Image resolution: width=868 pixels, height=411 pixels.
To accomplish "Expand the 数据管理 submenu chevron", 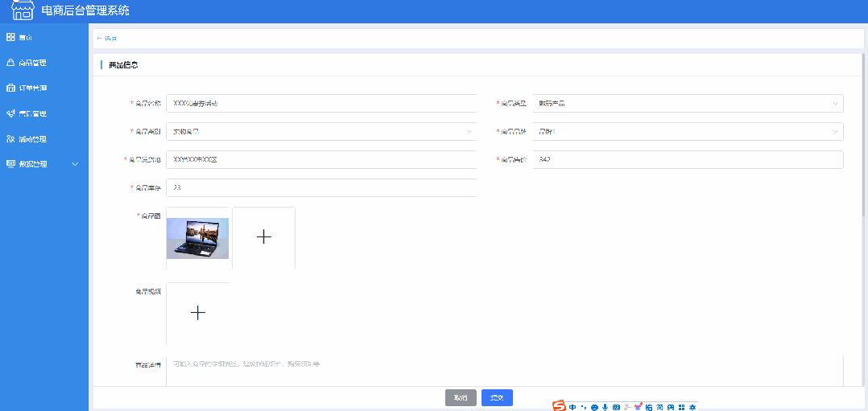I will (x=76, y=164).
